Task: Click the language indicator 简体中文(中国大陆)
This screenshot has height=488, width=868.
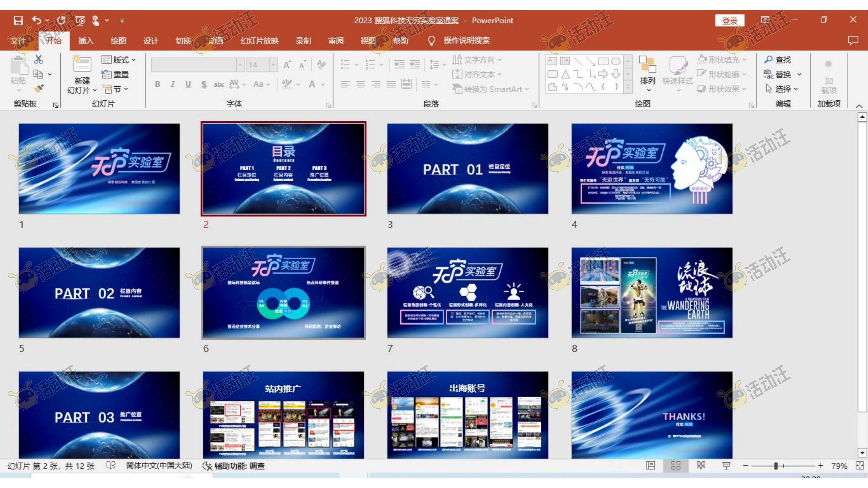Action: tap(159, 466)
